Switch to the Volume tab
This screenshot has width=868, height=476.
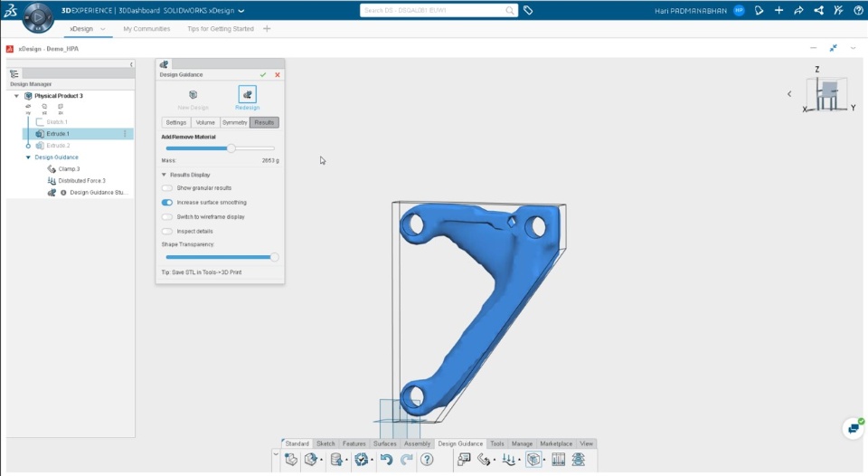pos(205,122)
